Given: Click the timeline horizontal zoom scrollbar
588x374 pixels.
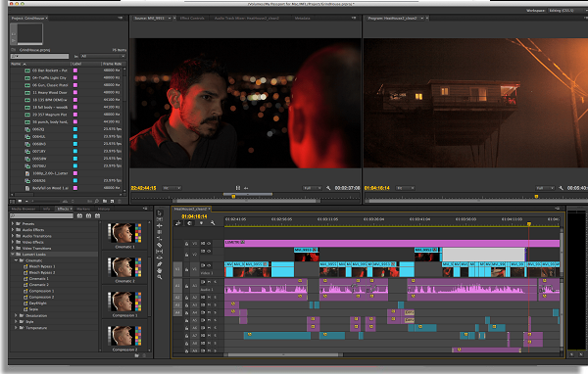Looking at the screenshot, I should [x=283, y=354].
